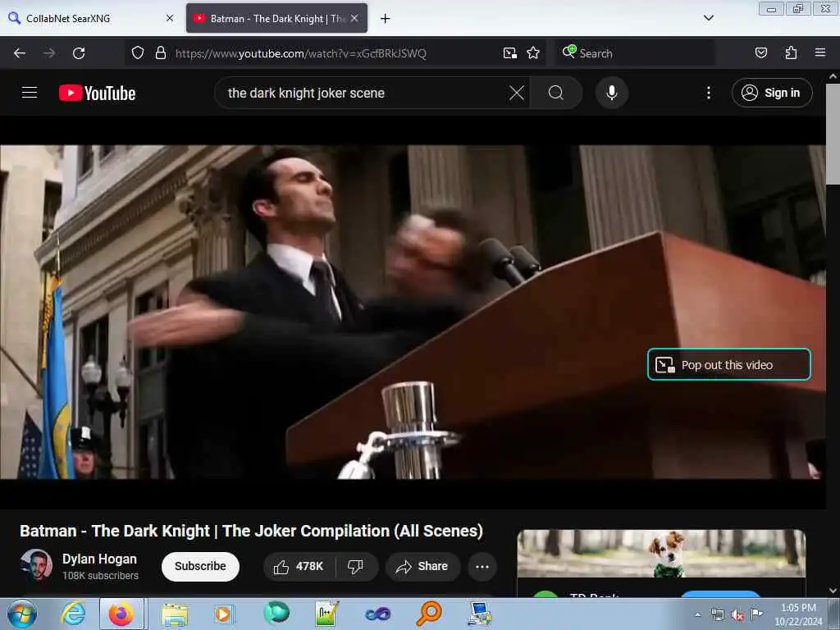Share the Joker Compilation video

[x=422, y=567]
